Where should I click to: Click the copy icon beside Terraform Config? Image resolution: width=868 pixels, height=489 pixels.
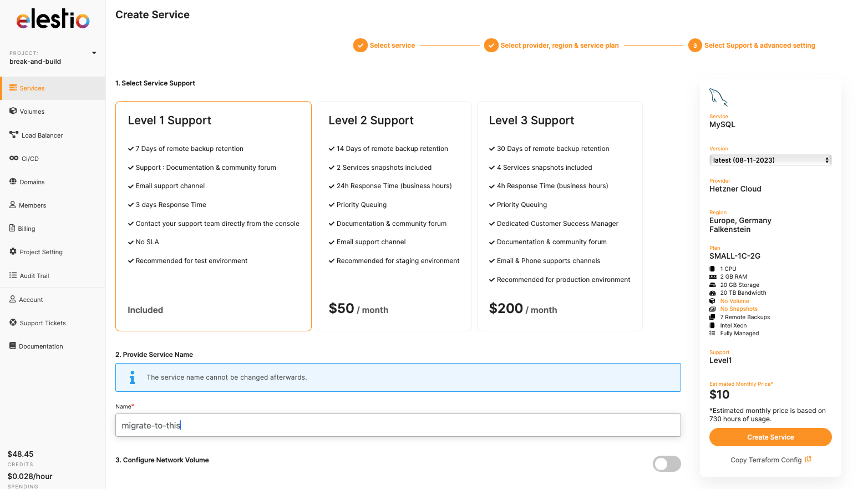tap(808, 459)
